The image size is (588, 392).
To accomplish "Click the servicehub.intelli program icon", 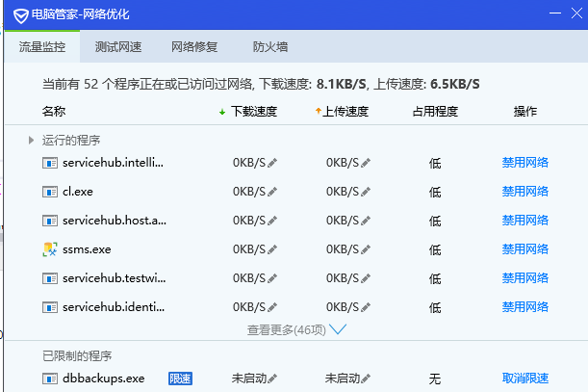I will click(50, 163).
